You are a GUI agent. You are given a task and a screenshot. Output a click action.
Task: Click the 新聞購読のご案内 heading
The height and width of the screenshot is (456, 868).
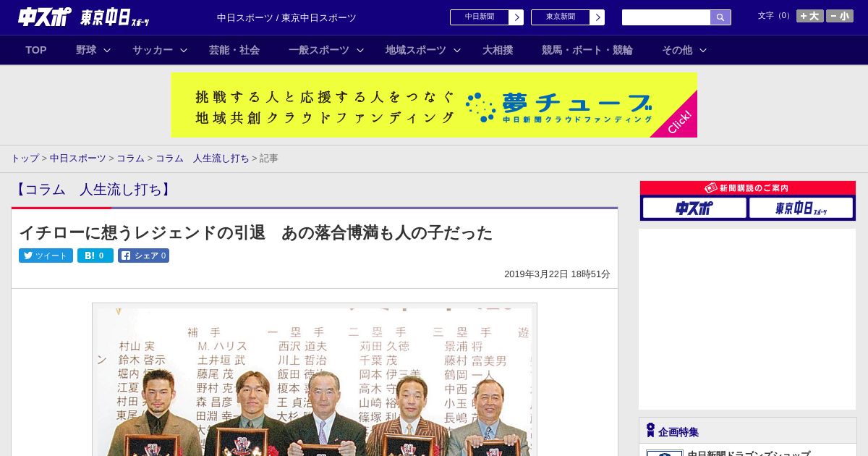748,188
